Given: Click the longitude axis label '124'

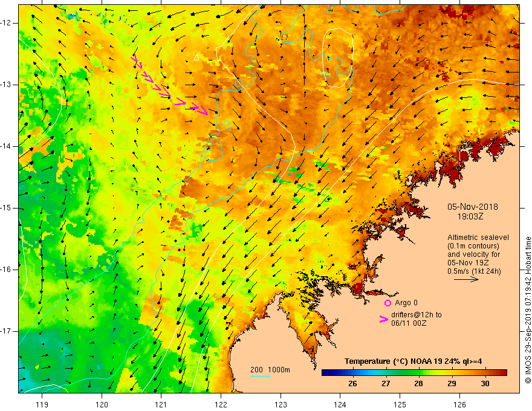Looking at the screenshot, I should pos(340,404).
